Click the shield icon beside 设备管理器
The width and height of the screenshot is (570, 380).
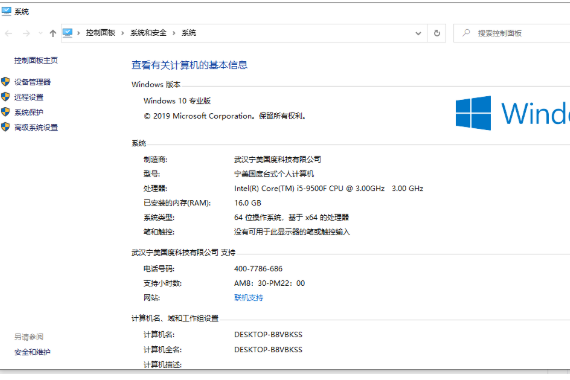click(5, 81)
